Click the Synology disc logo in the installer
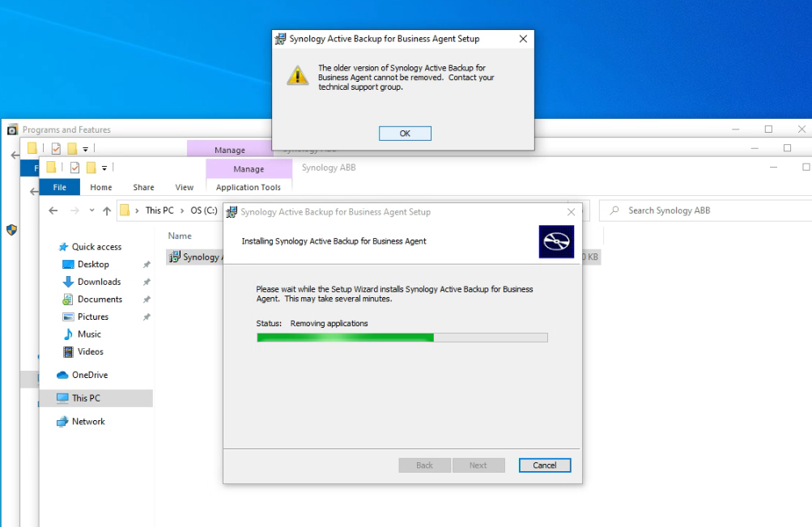 click(x=556, y=241)
